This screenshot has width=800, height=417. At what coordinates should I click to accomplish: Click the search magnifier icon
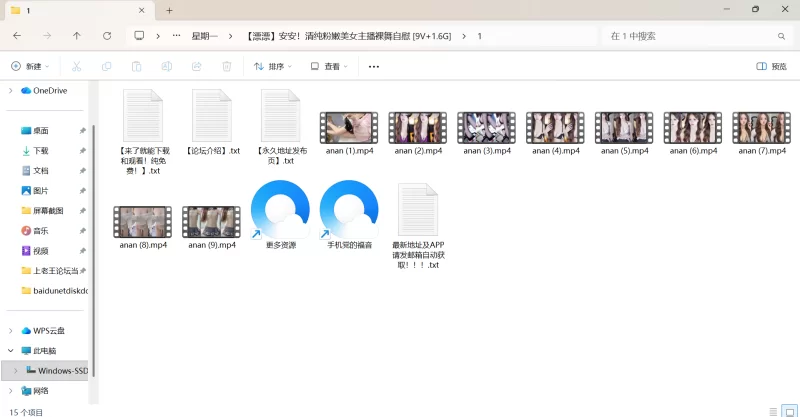781,36
